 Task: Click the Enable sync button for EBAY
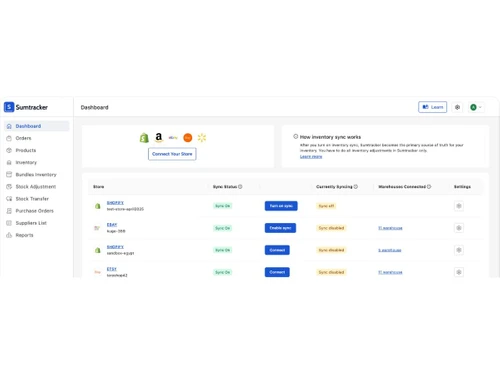click(x=280, y=228)
